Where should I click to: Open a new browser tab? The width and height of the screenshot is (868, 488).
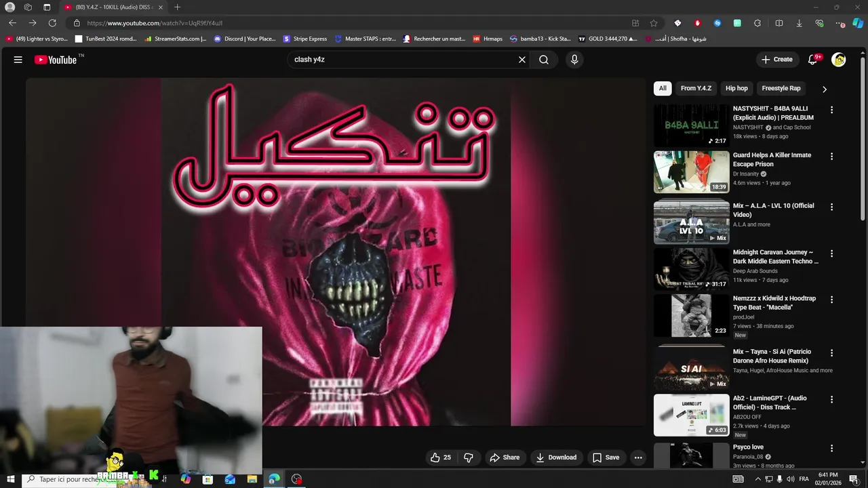pos(177,7)
